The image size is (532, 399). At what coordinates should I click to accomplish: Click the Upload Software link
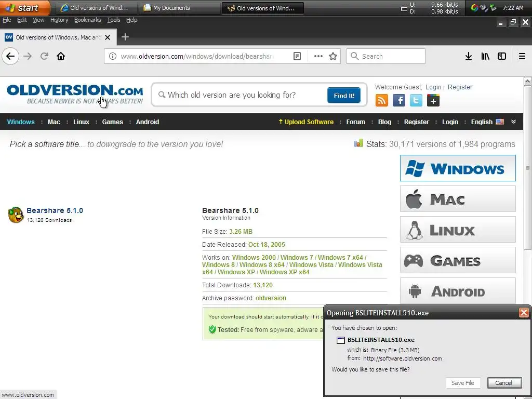306,122
